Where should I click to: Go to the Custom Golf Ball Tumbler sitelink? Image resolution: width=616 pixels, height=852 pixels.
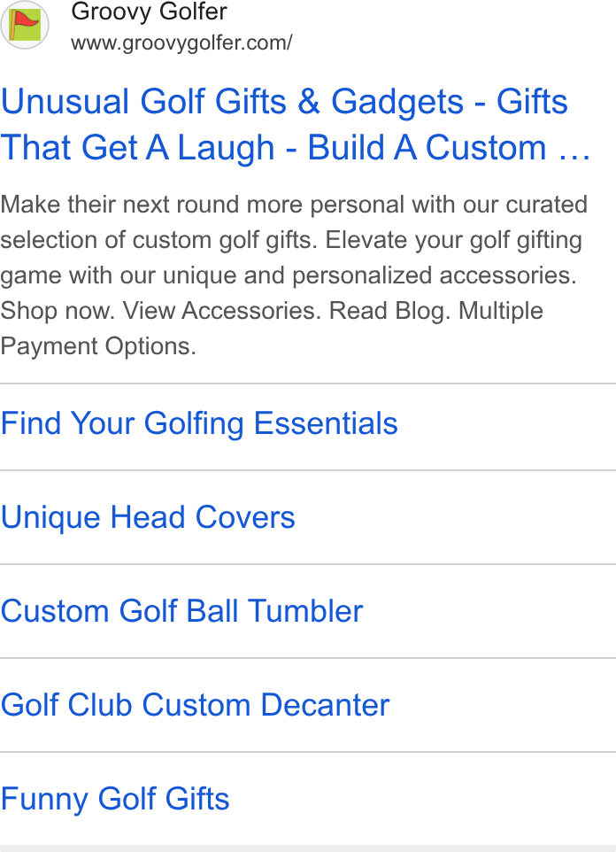click(181, 611)
